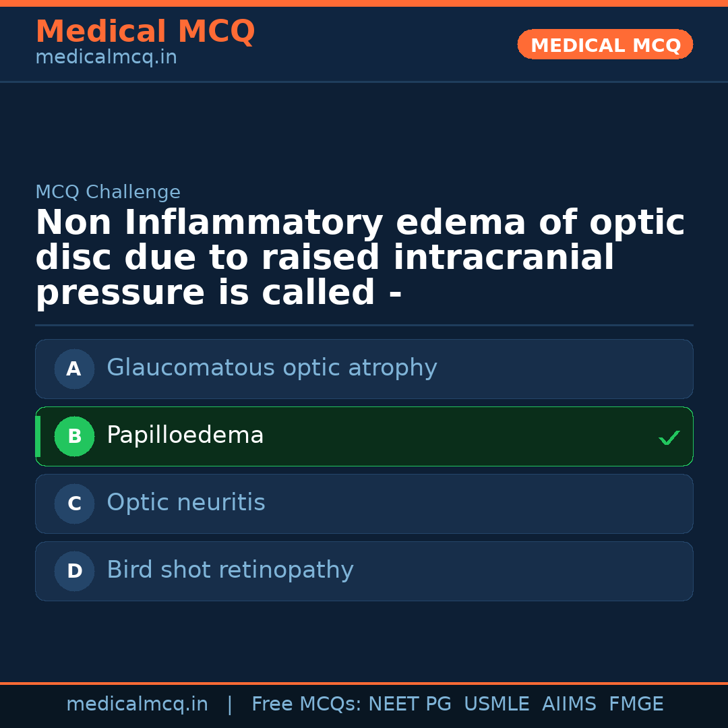Click the green checkmark on Papilloedema
Screen dimensions: 728x728
click(x=669, y=438)
